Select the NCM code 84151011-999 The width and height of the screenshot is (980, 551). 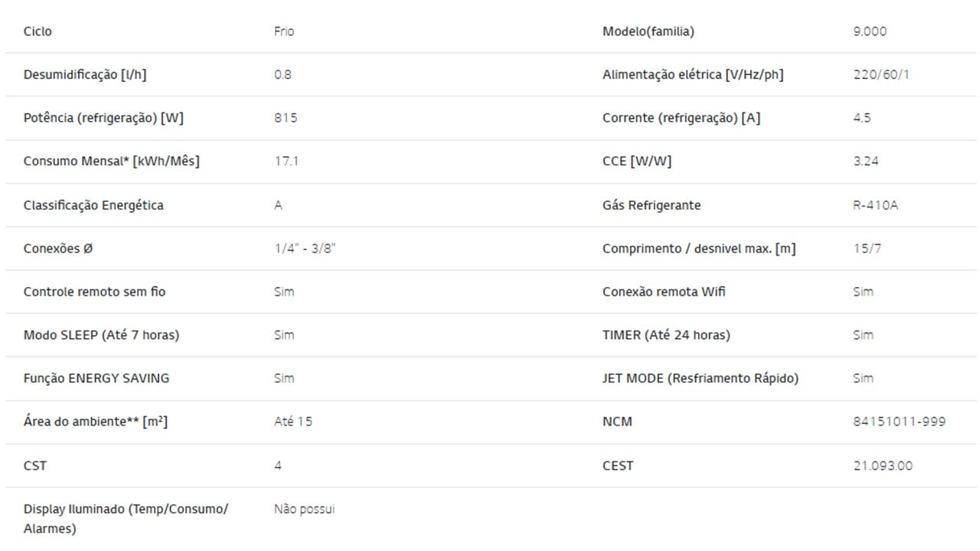coord(899,422)
